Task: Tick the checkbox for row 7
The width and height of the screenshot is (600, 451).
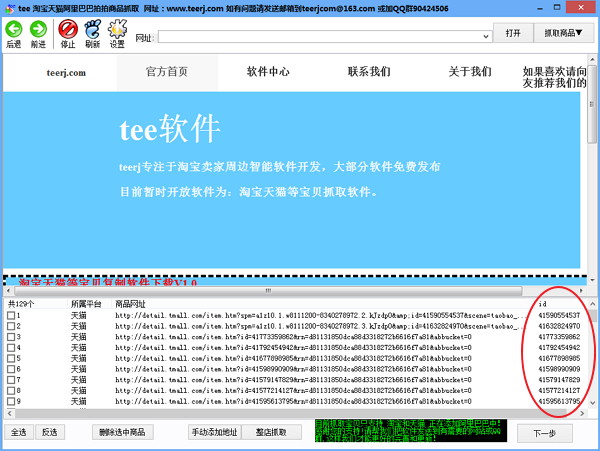Action: tap(11, 380)
